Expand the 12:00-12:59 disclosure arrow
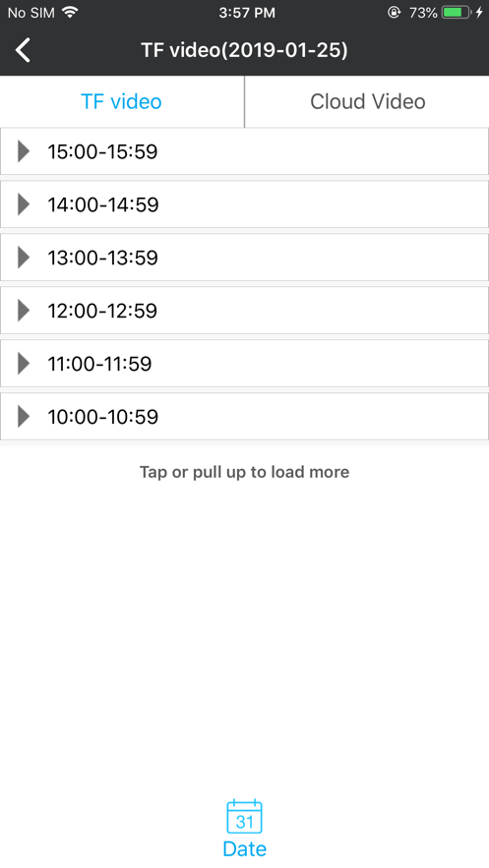 (24, 311)
